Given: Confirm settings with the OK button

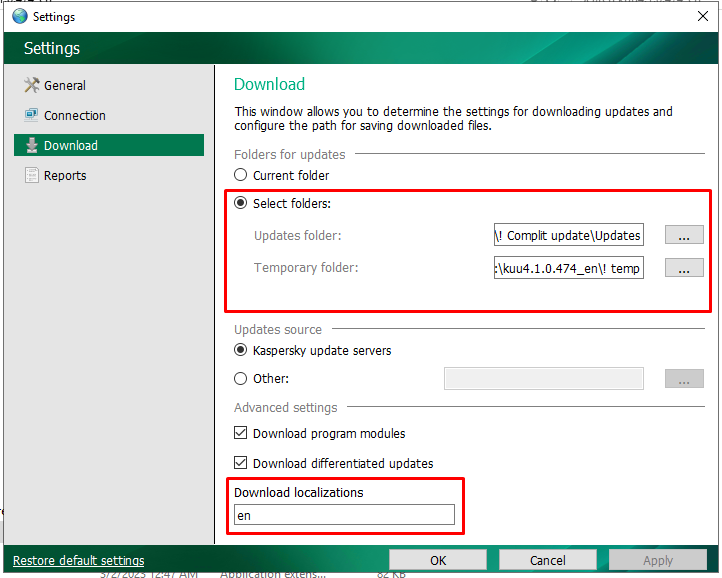Looking at the screenshot, I should 438,560.
